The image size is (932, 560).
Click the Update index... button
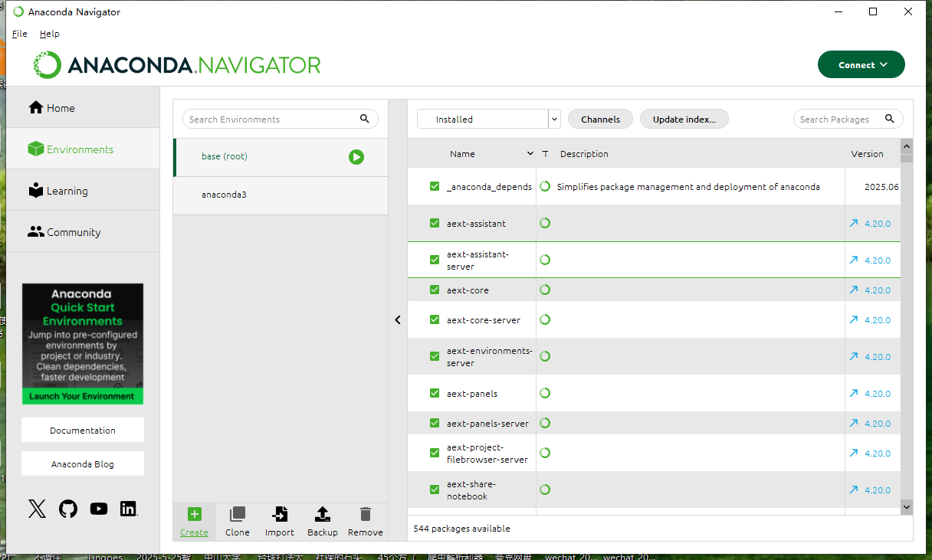(684, 119)
